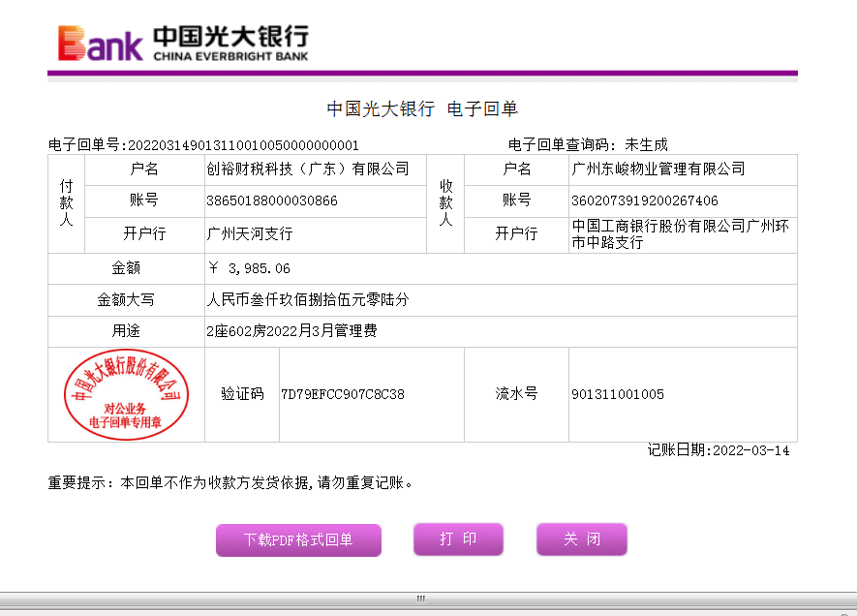Viewport: 857px width, 616px height.
Task: Click the 电子回单号 number at top left
Action: (x=243, y=145)
